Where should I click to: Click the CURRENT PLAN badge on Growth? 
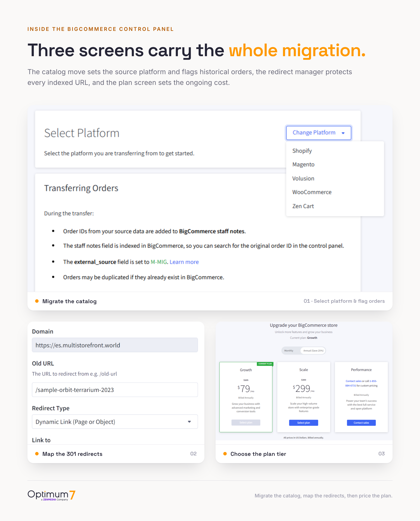pyautogui.click(x=265, y=364)
